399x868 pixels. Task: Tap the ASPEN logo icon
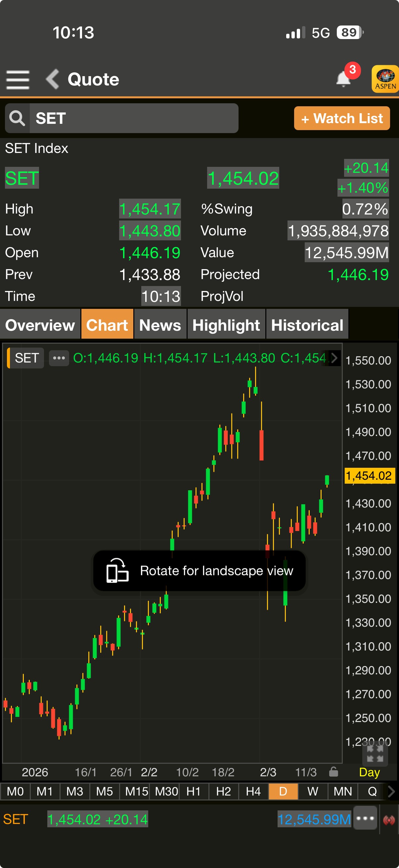(385, 79)
